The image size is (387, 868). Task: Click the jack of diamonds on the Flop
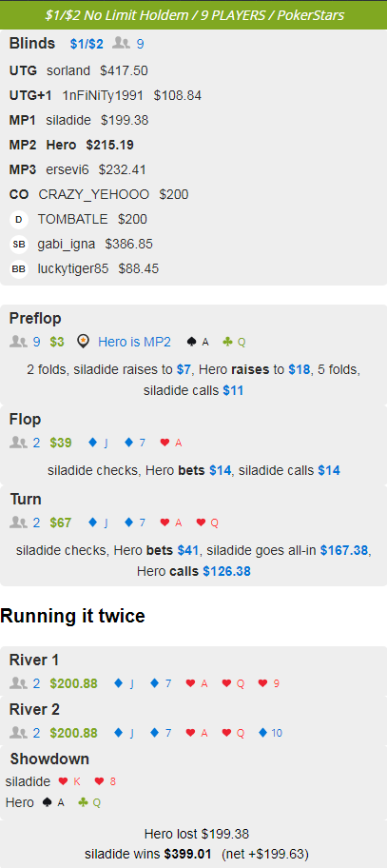point(98,443)
